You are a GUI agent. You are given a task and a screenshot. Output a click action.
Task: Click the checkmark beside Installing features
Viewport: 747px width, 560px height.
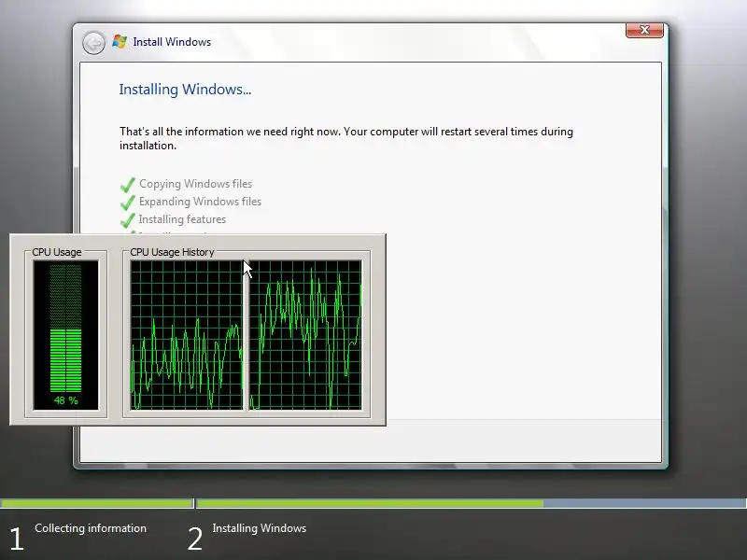tap(128, 219)
